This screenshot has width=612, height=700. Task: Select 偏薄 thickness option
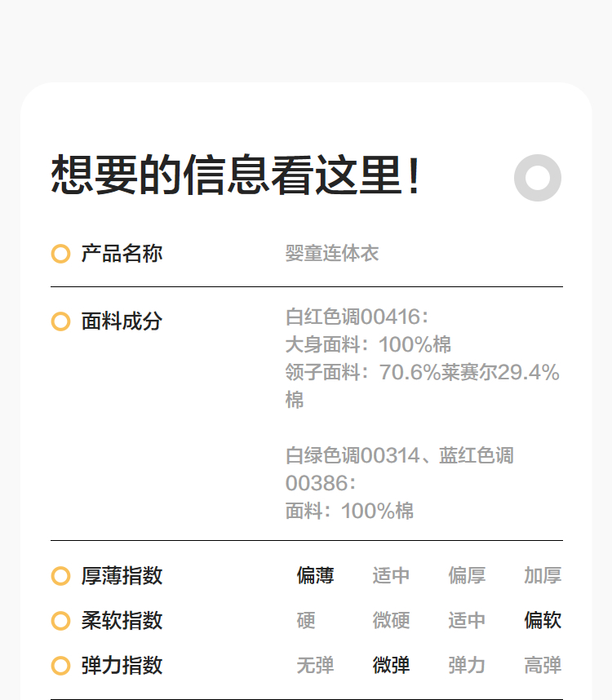click(315, 576)
